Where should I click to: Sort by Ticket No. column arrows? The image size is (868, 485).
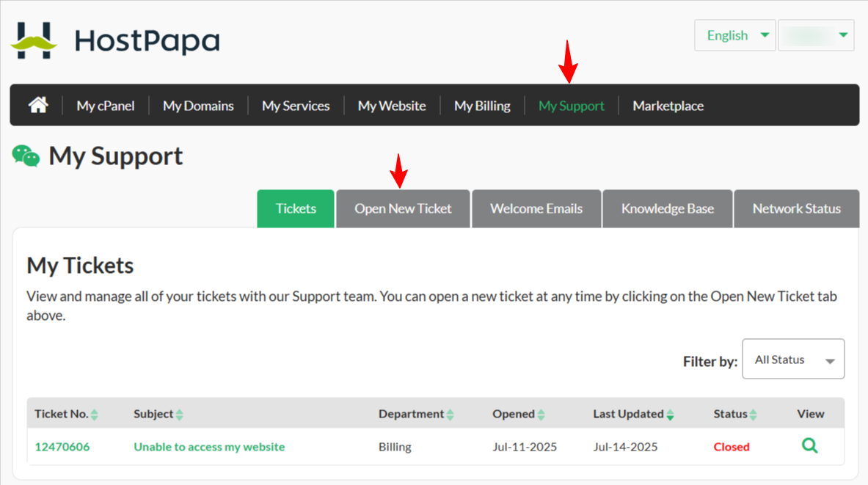(x=94, y=415)
